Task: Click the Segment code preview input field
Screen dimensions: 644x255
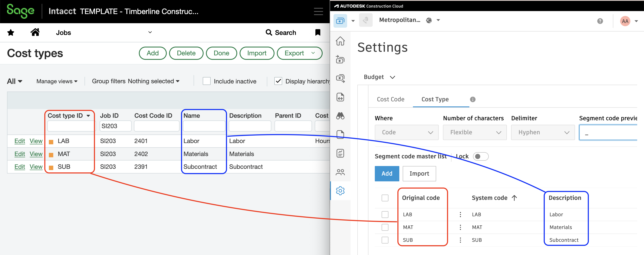Action: pyautogui.click(x=612, y=132)
